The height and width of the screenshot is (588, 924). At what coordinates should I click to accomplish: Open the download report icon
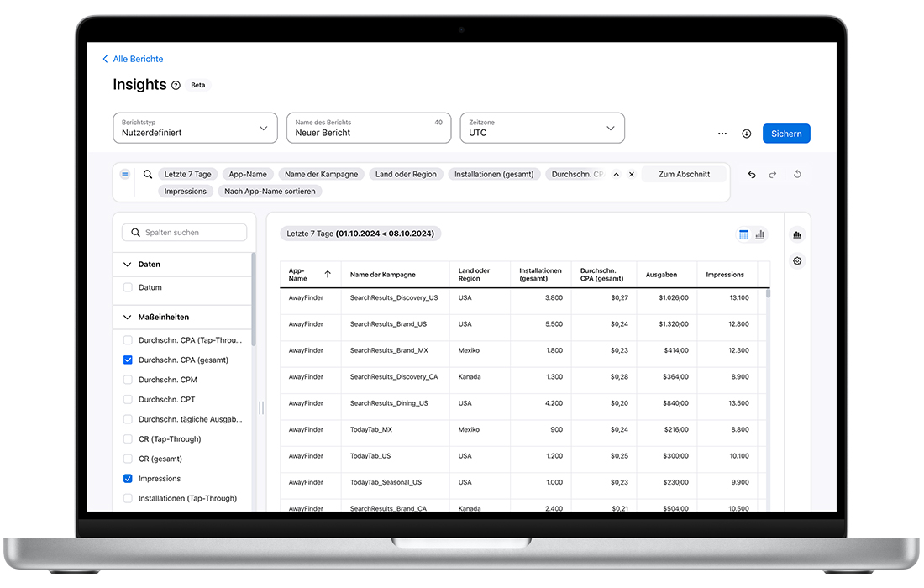pyautogui.click(x=746, y=134)
